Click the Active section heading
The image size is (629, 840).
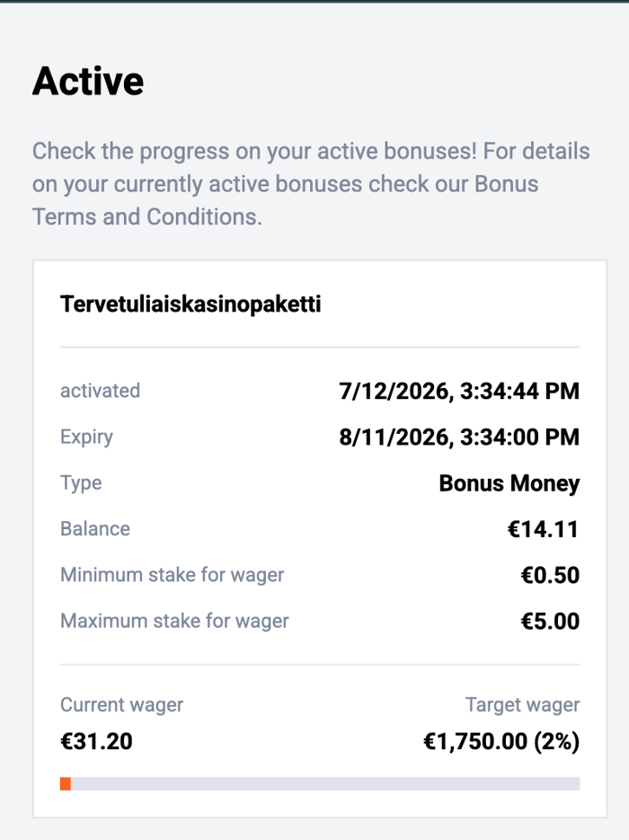click(x=88, y=82)
